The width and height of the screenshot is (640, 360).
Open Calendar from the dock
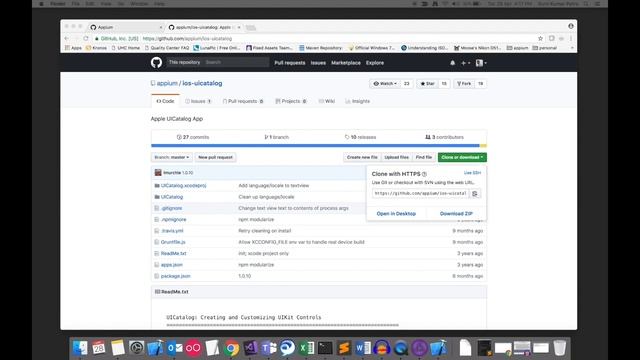click(99, 348)
